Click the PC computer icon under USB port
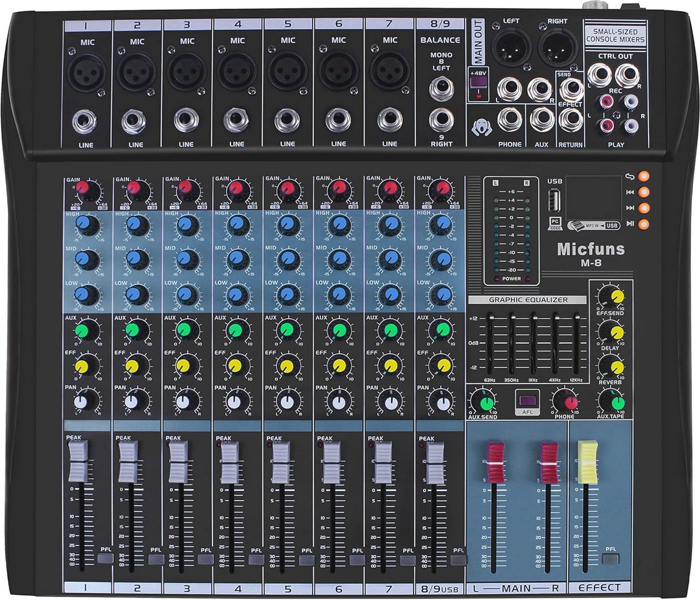700x600 pixels. tap(555, 224)
